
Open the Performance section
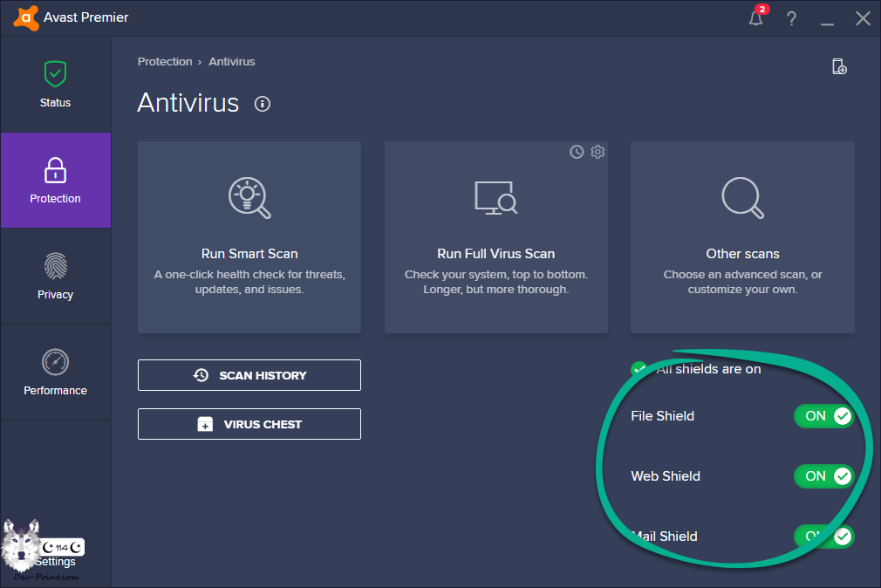(x=56, y=373)
